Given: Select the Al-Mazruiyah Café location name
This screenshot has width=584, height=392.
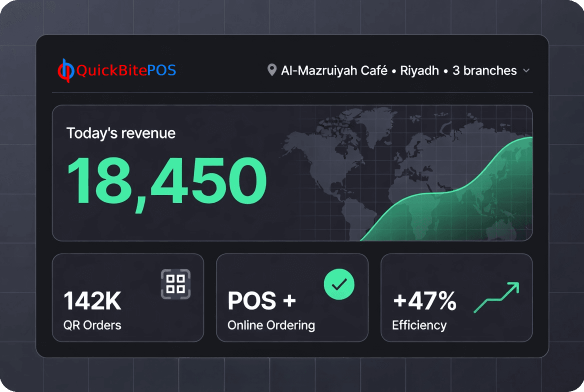Looking at the screenshot, I should (334, 70).
